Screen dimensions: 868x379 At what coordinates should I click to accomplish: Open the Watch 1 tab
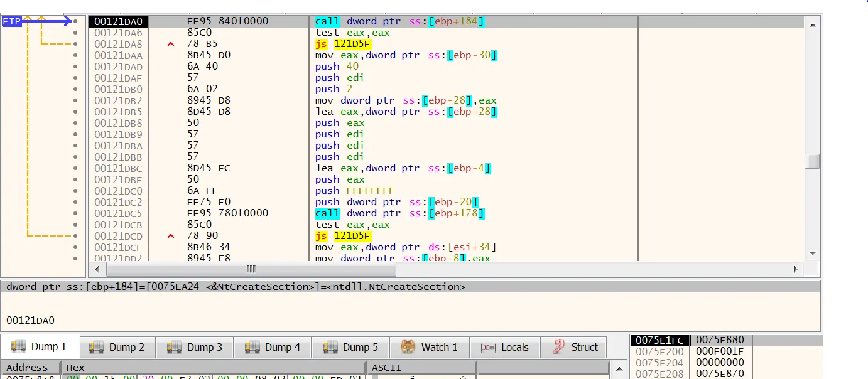tap(430, 347)
